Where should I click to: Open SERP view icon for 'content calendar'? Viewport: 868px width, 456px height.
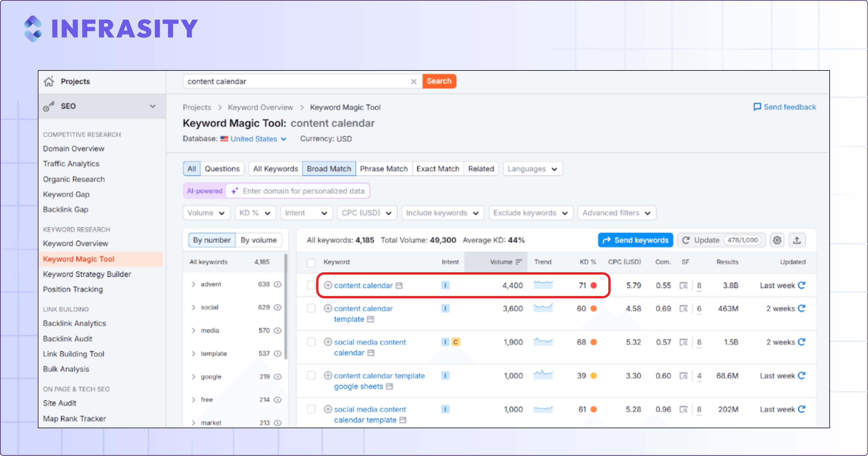[x=683, y=285]
